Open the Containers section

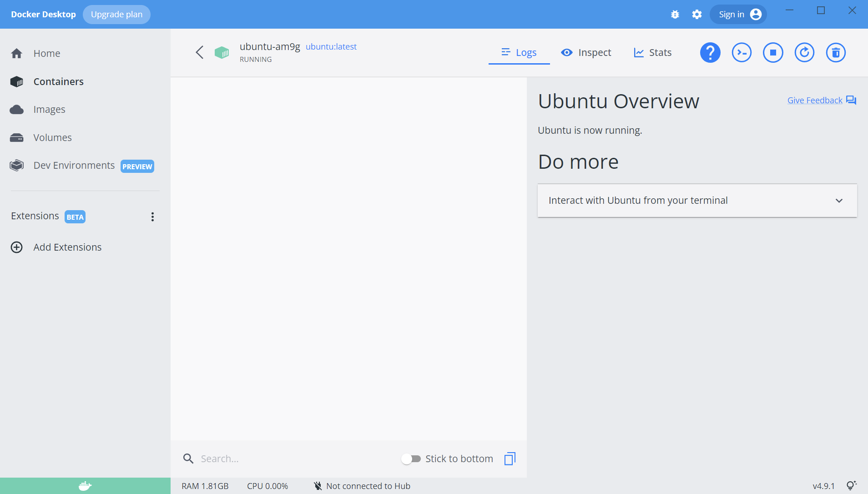click(x=58, y=81)
